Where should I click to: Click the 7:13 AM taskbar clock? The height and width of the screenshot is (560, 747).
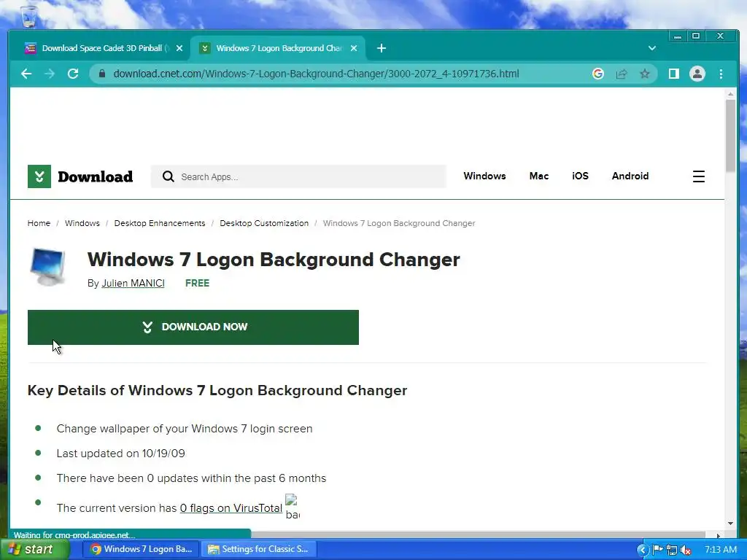(720, 550)
